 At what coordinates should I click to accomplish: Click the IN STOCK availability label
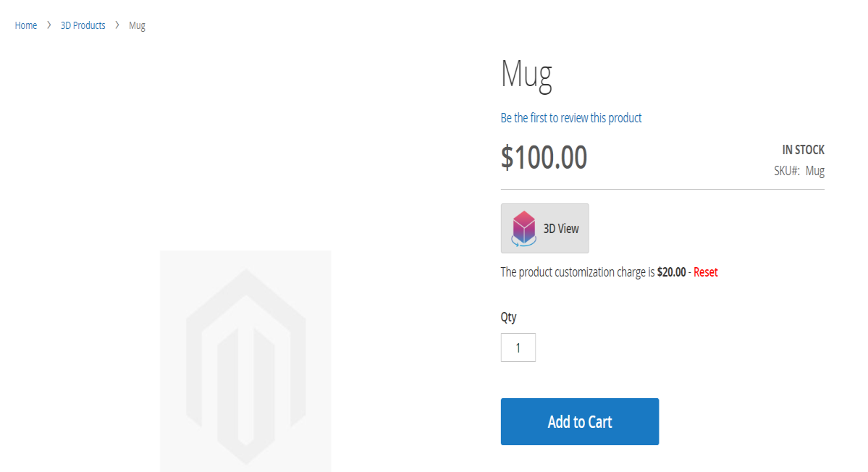[803, 150]
